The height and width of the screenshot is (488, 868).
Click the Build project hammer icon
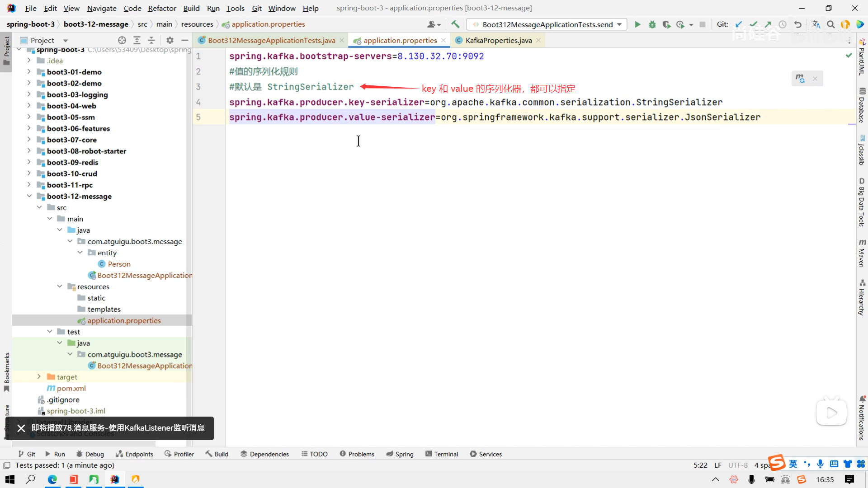[455, 24]
